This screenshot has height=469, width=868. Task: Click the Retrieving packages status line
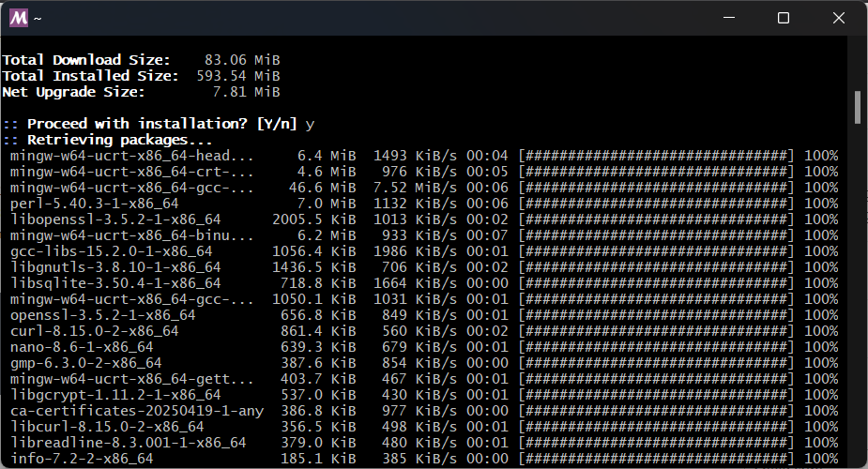point(107,140)
